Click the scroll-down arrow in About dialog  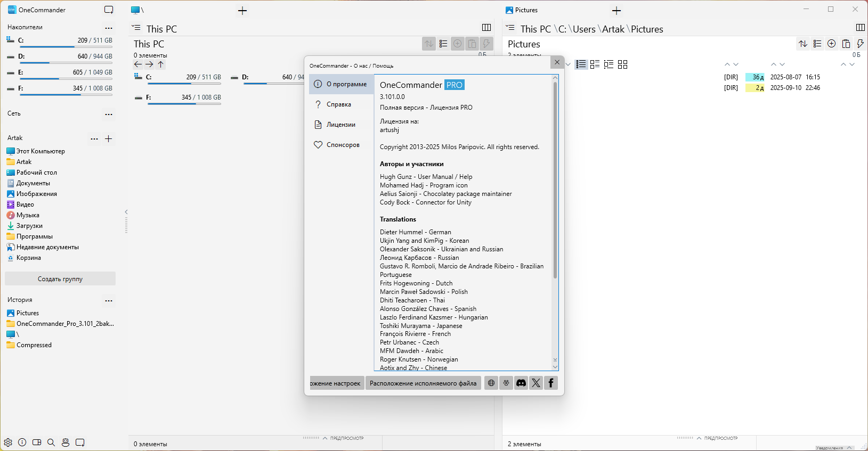click(x=555, y=366)
